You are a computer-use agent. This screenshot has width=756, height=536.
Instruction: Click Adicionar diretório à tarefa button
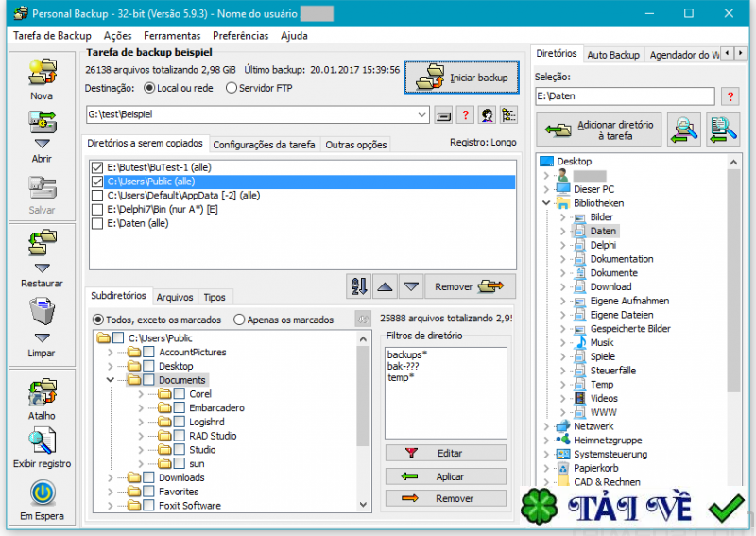[x=599, y=130]
